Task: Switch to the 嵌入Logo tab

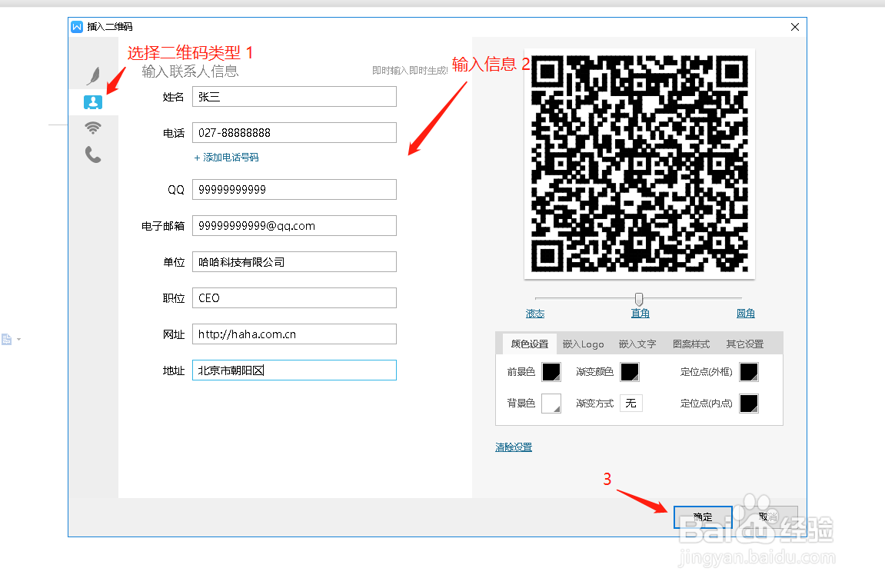Action: (583, 344)
